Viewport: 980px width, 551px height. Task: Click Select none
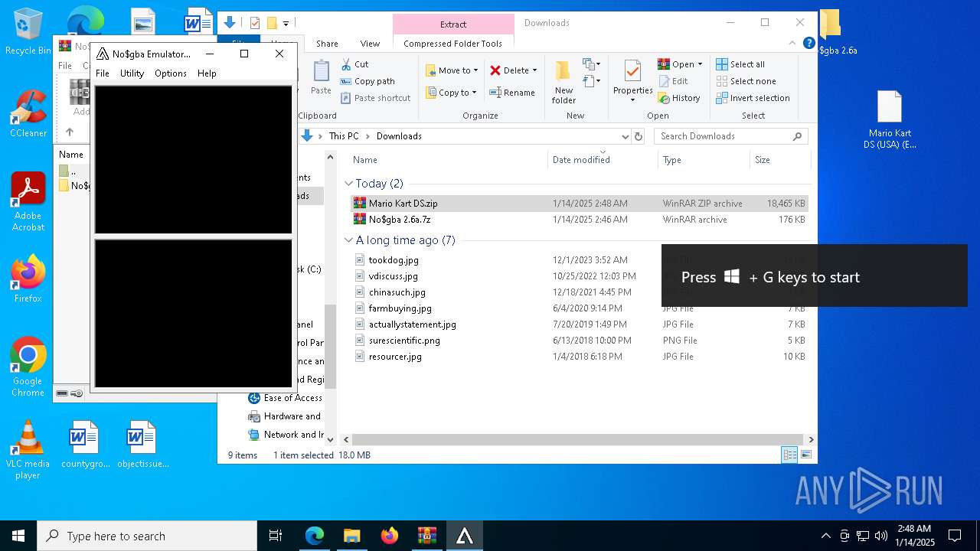pos(746,81)
